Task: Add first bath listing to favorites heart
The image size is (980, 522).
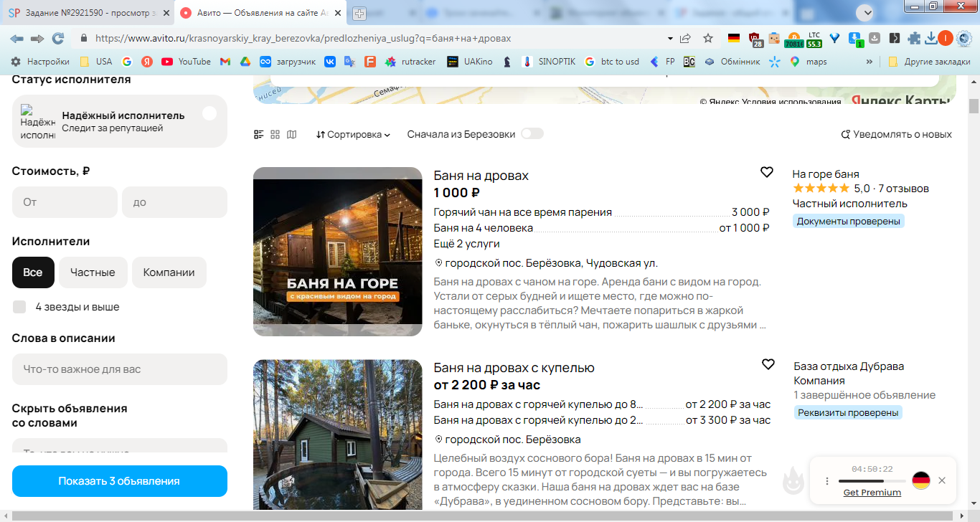Action: [767, 172]
